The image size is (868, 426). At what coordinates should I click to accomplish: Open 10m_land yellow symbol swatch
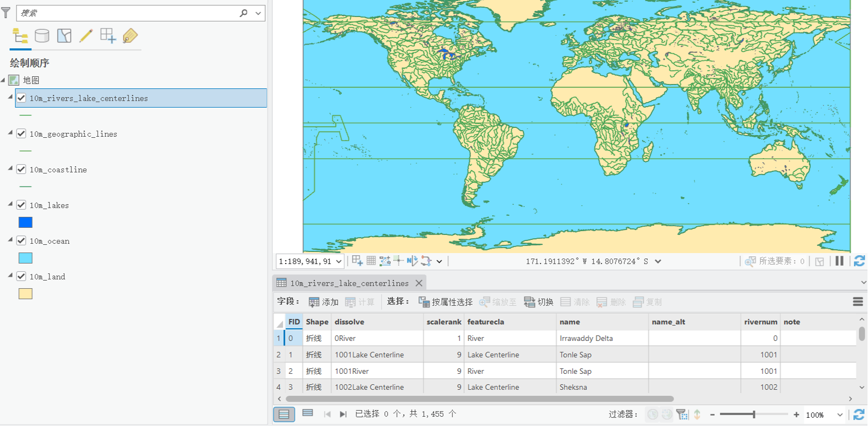point(25,294)
